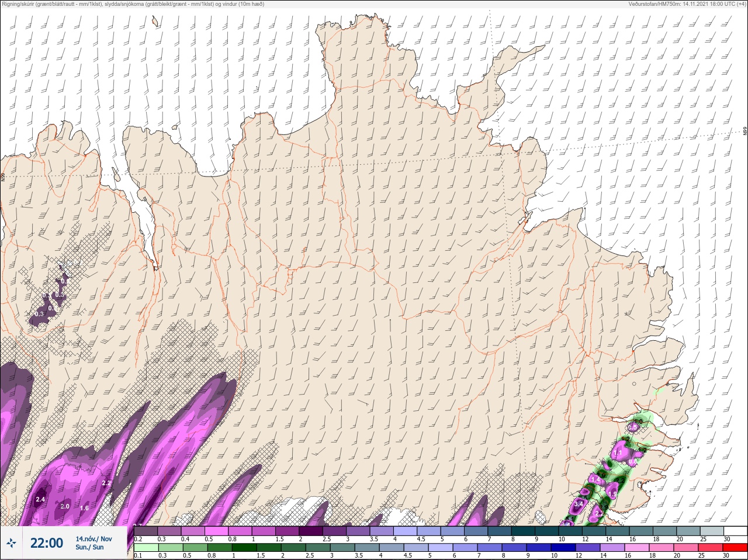Click the 22:00 forecast time display

click(x=47, y=543)
